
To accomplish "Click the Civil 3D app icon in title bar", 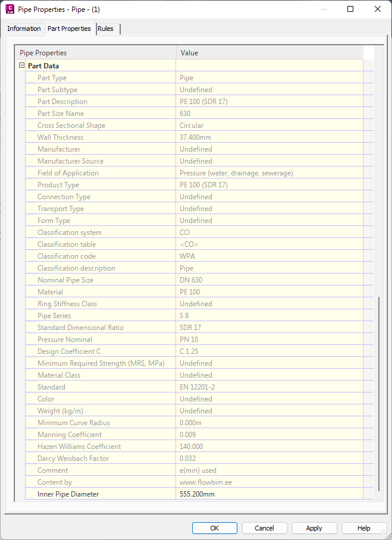I will pos(10,9).
